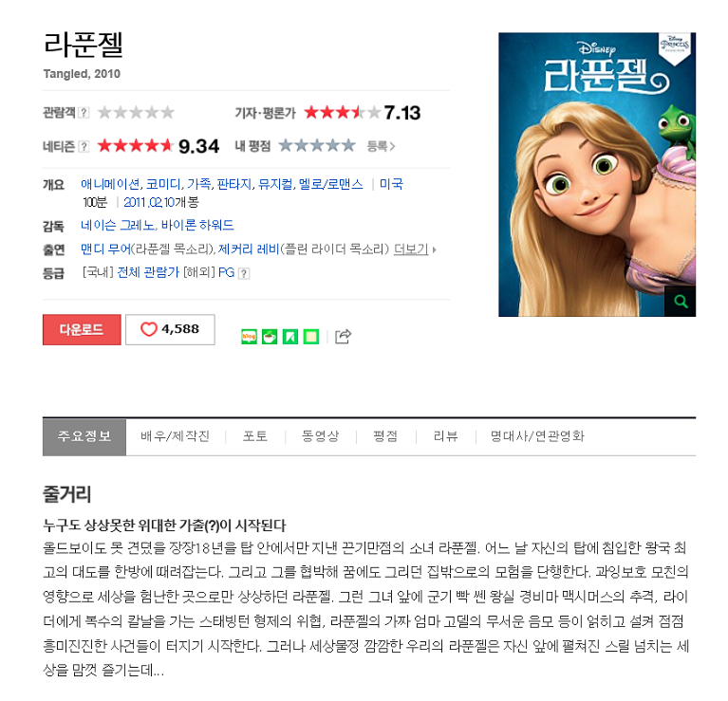Expand cast list with 더보기

tap(415, 249)
